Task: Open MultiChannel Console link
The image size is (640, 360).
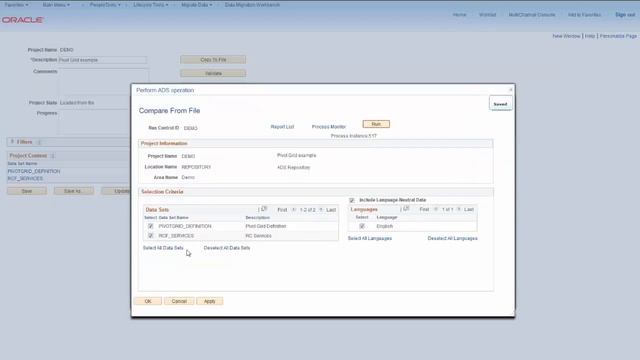Action: click(532, 15)
